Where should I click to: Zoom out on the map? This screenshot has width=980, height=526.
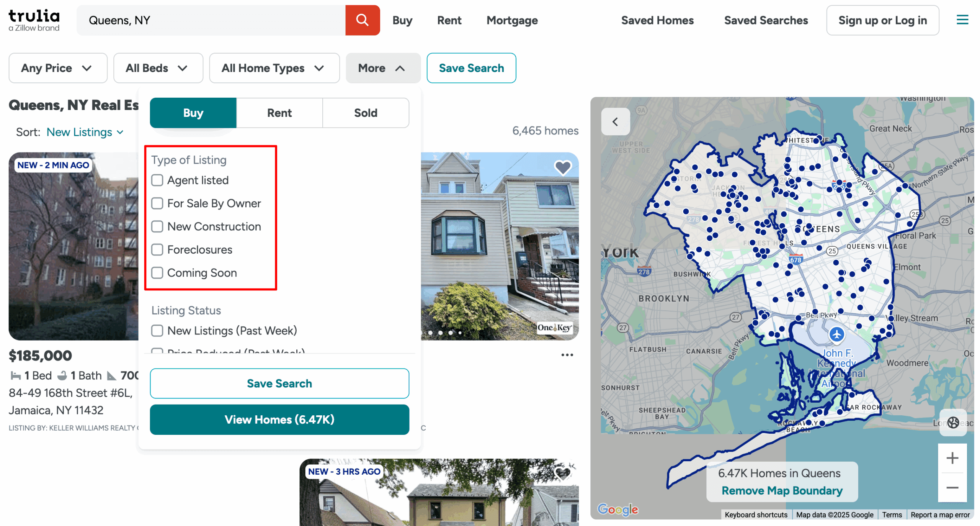tap(952, 487)
